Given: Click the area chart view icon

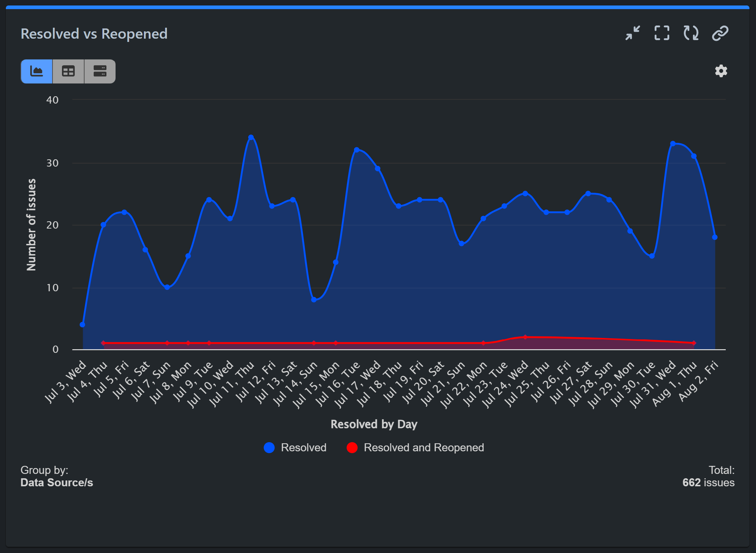Looking at the screenshot, I should pos(37,70).
